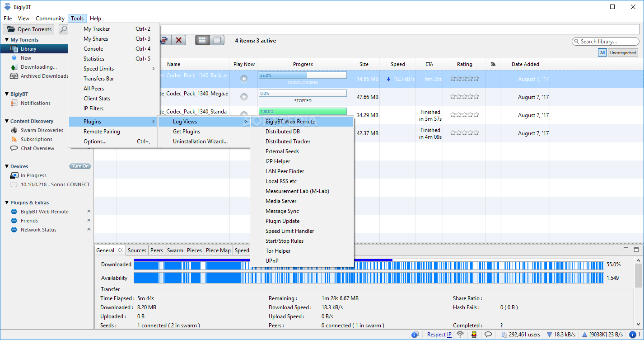Image resolution: width=644 pixels, height=340 pixels.
Task: Click the Search library input field
Action: point(605,41)
